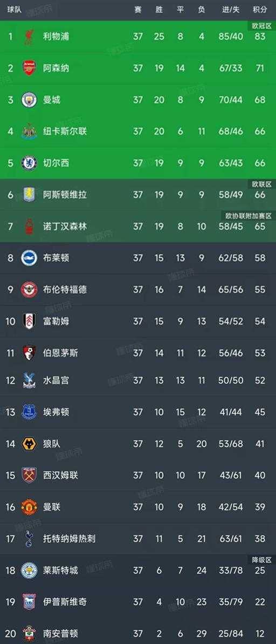
Task: Click the 进/失 goals column header
Action: click(231, 10)
